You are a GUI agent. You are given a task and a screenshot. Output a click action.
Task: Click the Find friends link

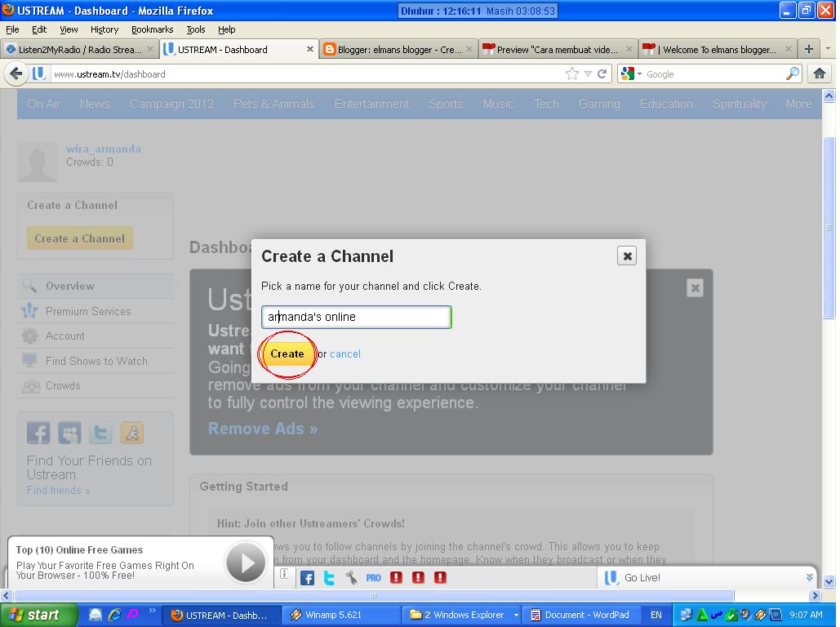(x=58, y=490)
